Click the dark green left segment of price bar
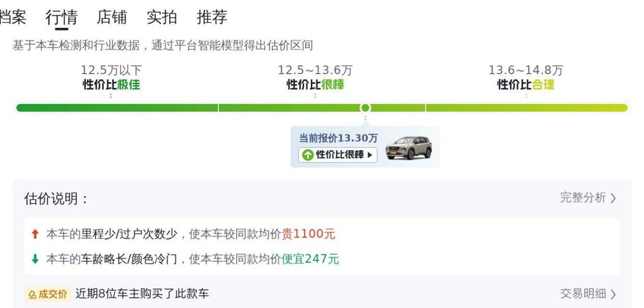The image size is (644, 308). coord(117,108)
